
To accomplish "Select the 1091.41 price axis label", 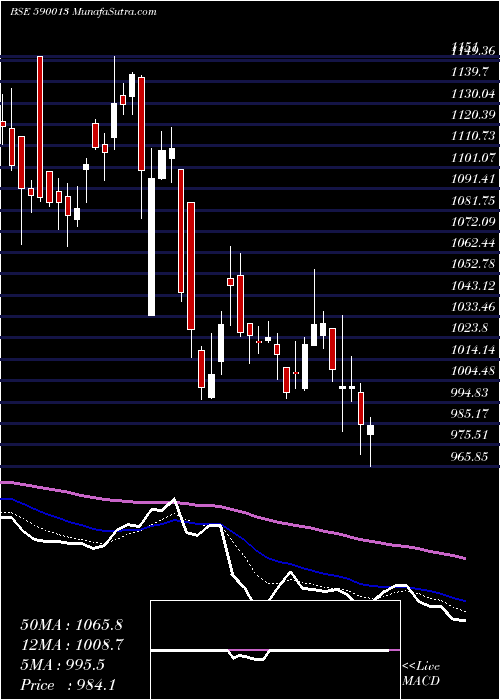I will pyautogui.click(x=473, y=179).
